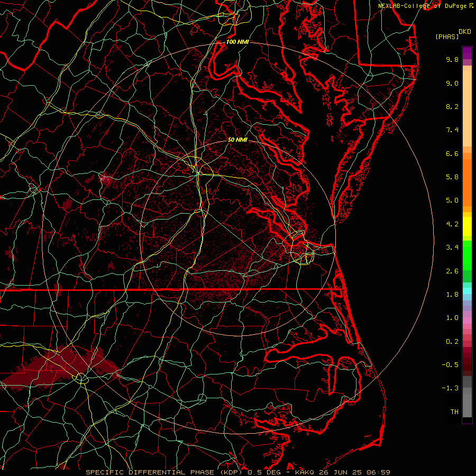The height and width of the screenshot is (476, 476).
Task: Click the "DKD" legend unit label
Action: (x=464, y=32)
